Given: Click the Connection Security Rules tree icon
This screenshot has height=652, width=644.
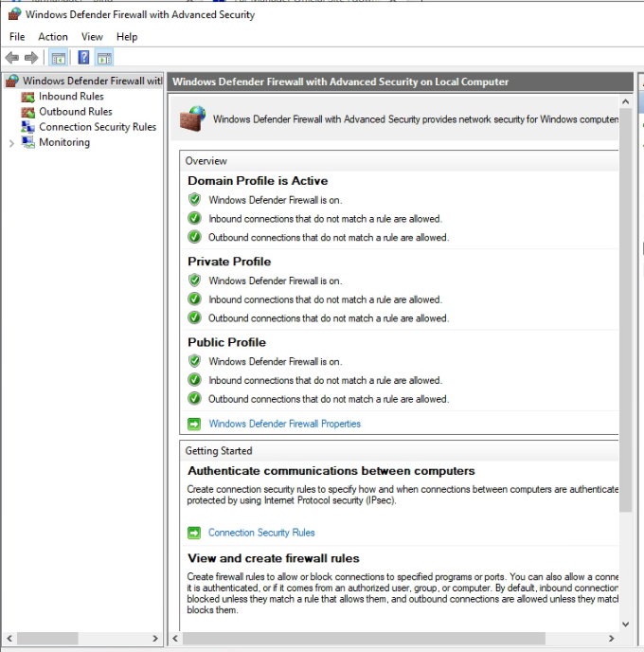Looking at the screenshot, I should coord(27,127).
